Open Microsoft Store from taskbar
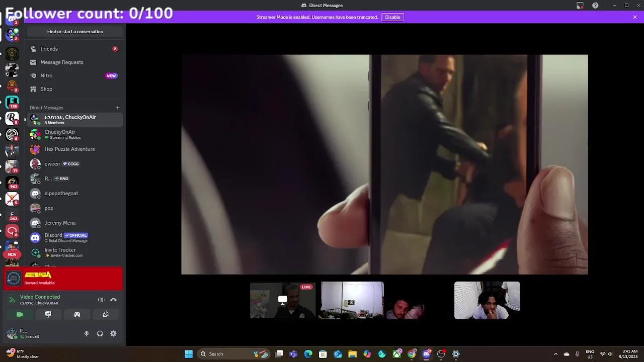644x362 pixels. (x=323, y=354)
